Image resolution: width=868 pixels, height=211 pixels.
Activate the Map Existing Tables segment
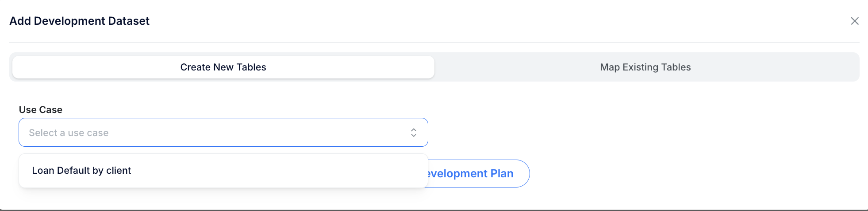645,67
